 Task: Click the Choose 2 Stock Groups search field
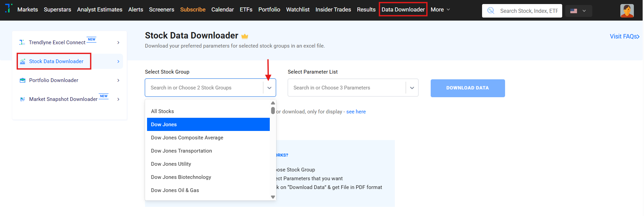(204, 88)
